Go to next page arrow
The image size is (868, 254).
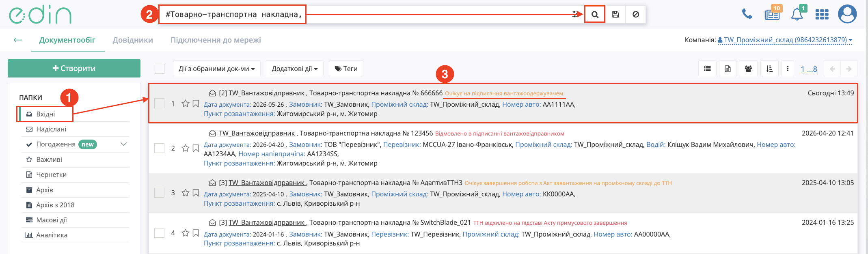point(849,69)
